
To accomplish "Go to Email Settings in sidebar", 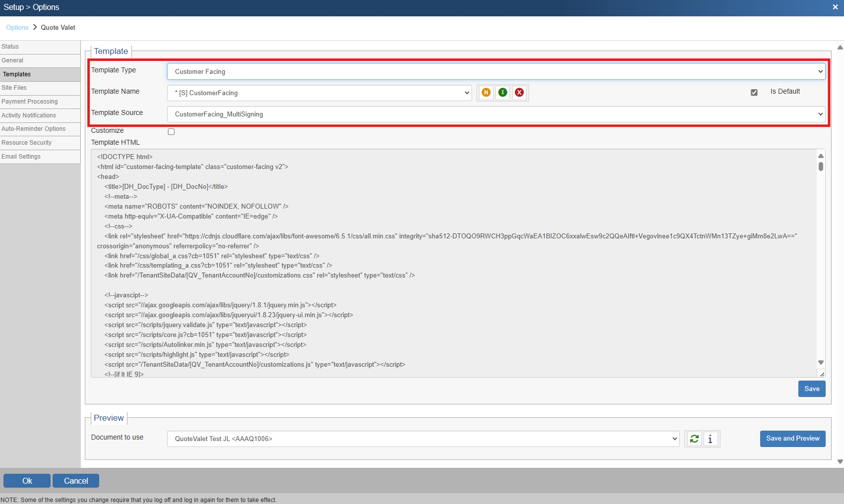I will click(21, 157).
